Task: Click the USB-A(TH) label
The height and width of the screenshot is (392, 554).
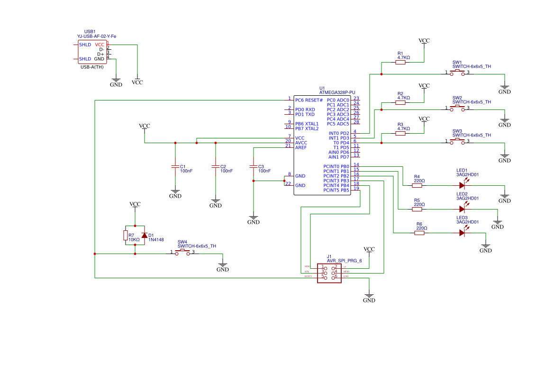Action: [x=92, y=67]
